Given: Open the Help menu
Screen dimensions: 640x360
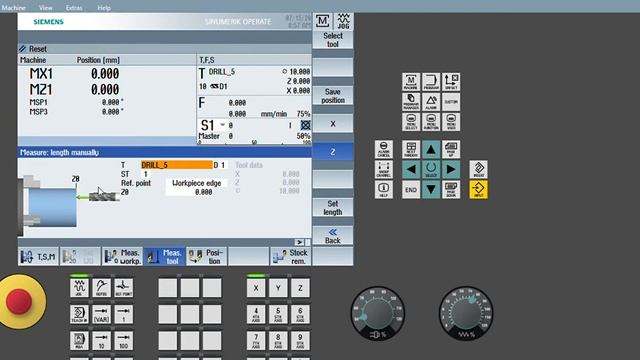Looking at the screenshot, I should pyautogui.click(x=104, y=7).
